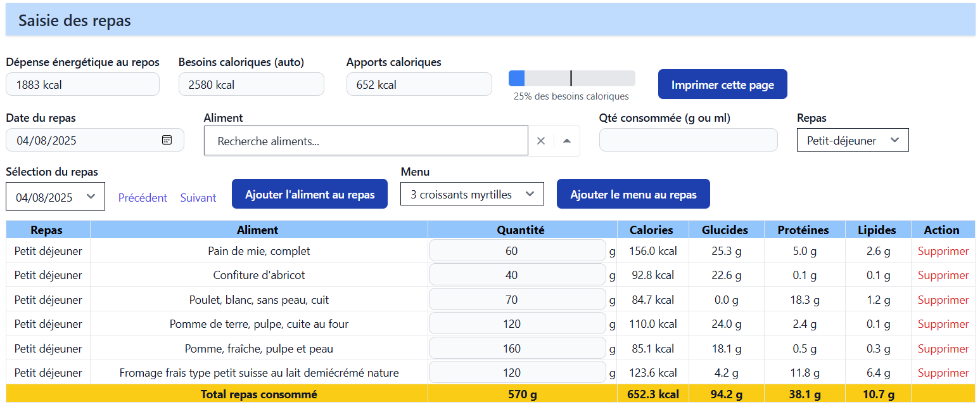This screenshot has width=980, height=416.
Task: Click Imprimer cette page button
Action: tap(723, 84)
